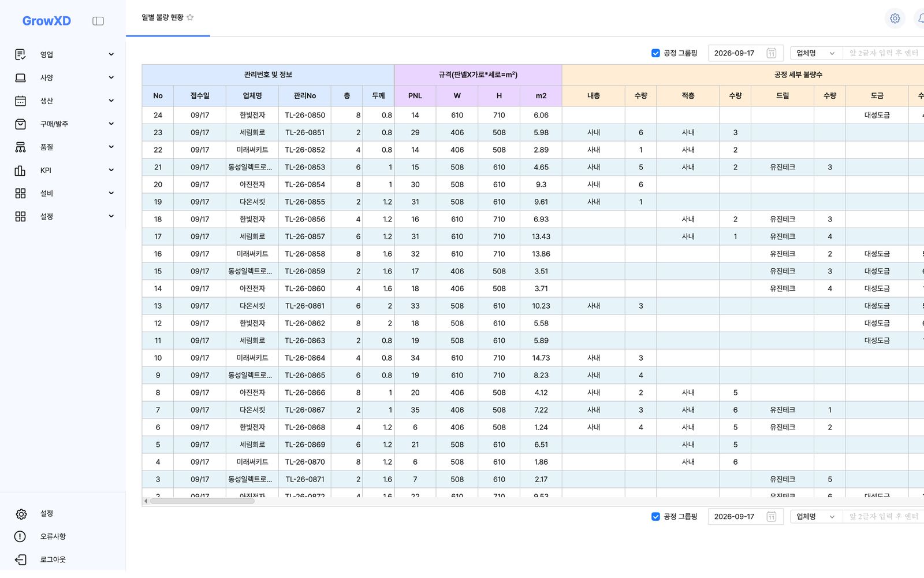This screenshot has height=578, width=924.
Task: Click the scrollbar left arrow
Action: coord(146,501)
